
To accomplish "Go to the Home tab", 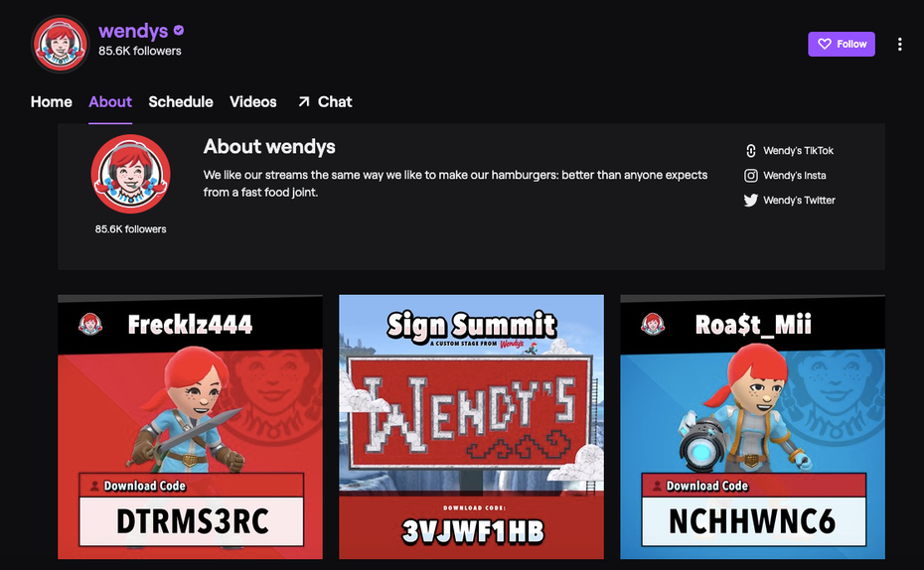I will point(52,102).
